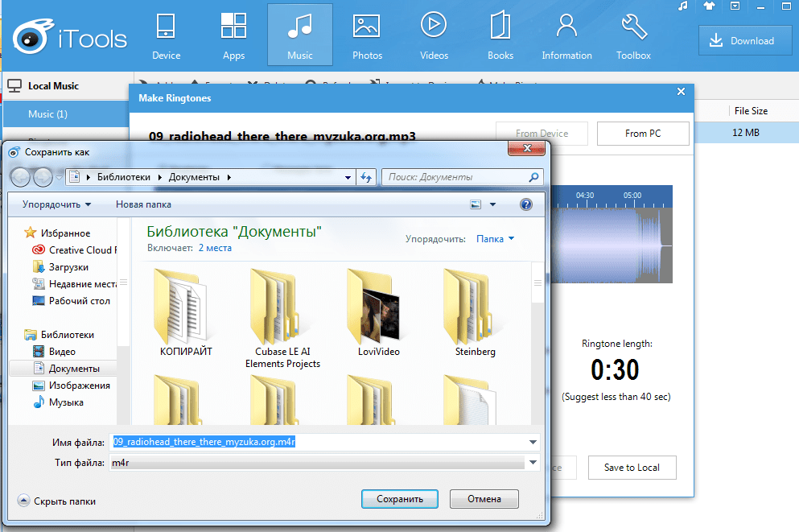Select Музыка in the libraries tree

point(66,402)
